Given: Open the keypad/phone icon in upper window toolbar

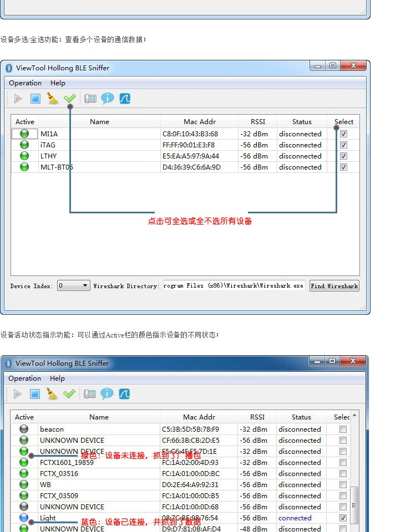Looking at the screenshot, I should (x=90, y=99).
